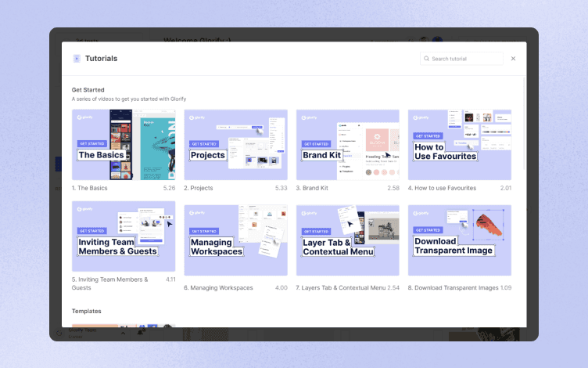This screenshot has width=588, height=368.
Task: Click the 'Get Started' section heading
Action: coord(88,90)
